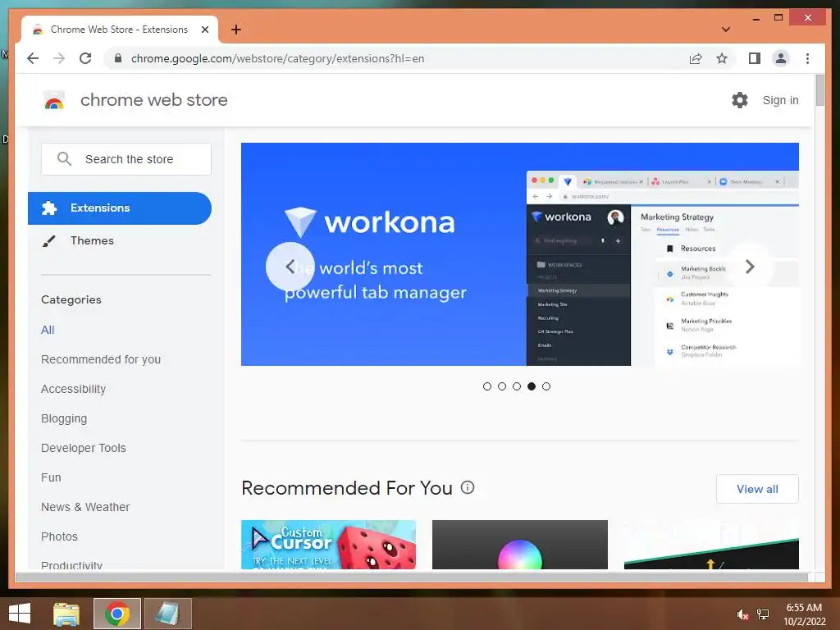Open the Custom Cursor extension card
Viewport: 840px width, 630px height.
click(328, 545)
